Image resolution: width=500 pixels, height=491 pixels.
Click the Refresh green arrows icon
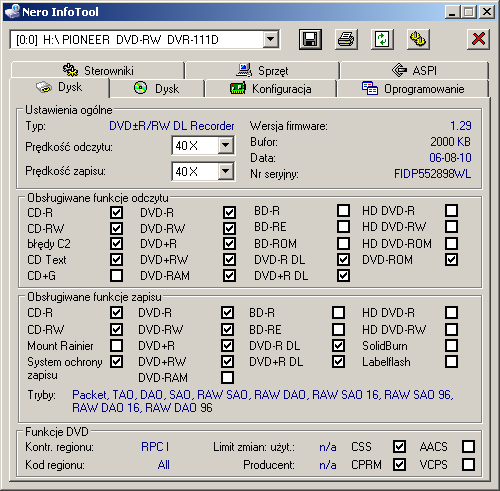coord(382,39)
